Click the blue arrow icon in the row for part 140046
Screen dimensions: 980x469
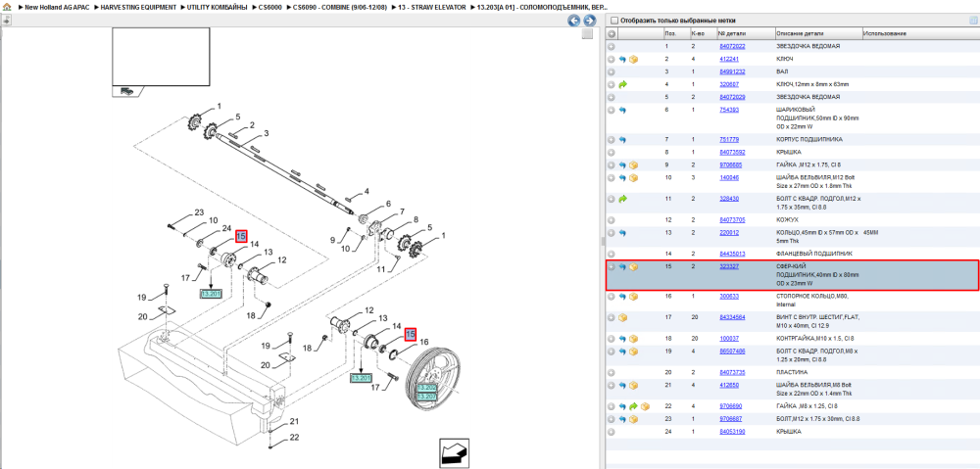[622, 178]
